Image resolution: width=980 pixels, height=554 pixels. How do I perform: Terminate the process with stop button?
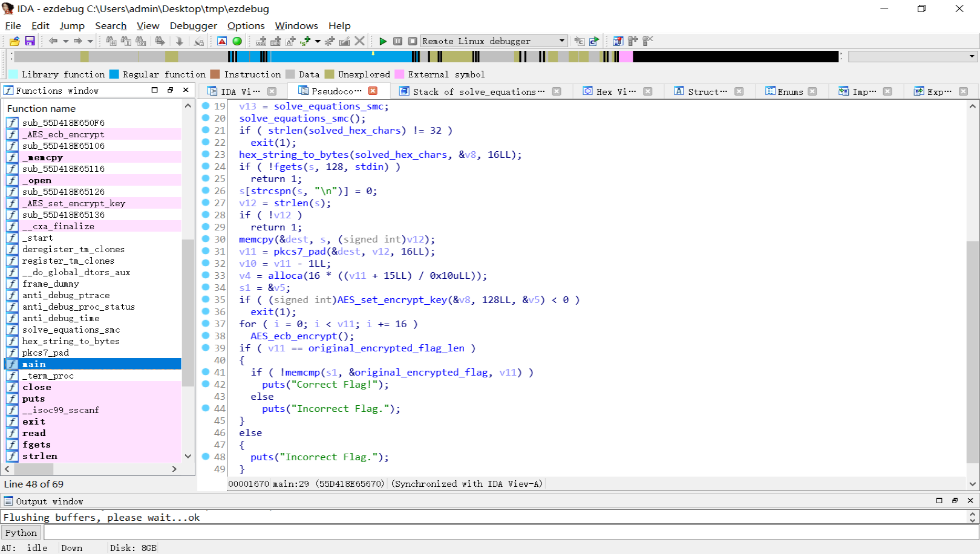click(x=413, y=41)
